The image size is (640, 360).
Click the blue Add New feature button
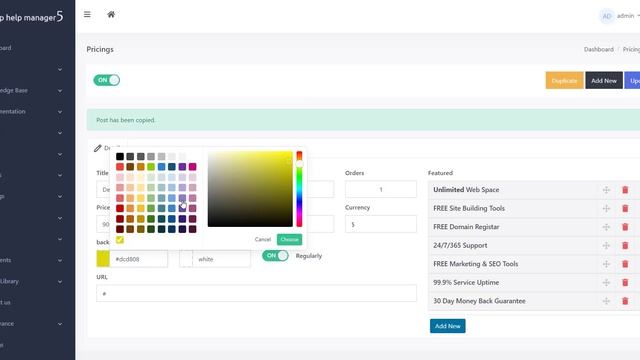click(x=447, y=326)
